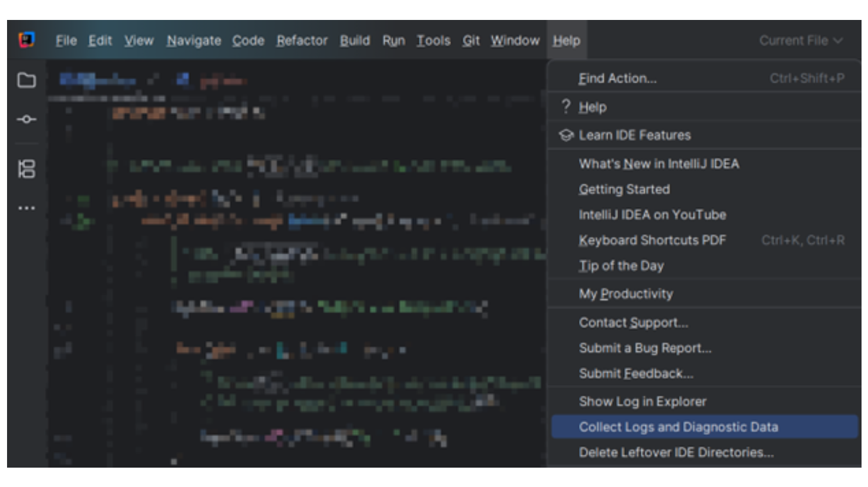Image resolution: width=868 pixels, height=487 pixels.
Task: Choose Collect Logs and Diagnostic Data
Action: tap(678, 427)
